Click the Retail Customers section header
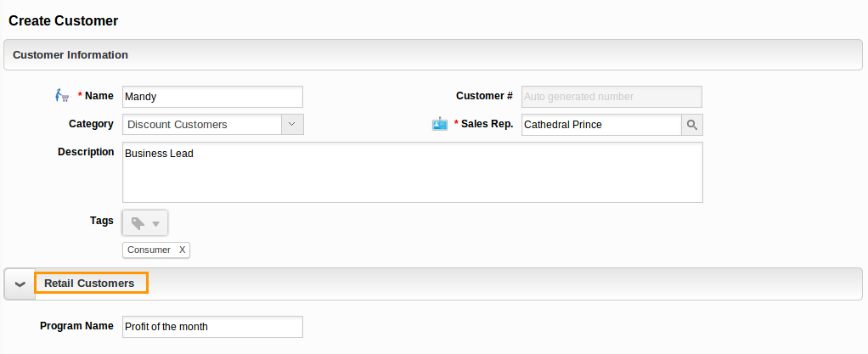 (89, 284)
